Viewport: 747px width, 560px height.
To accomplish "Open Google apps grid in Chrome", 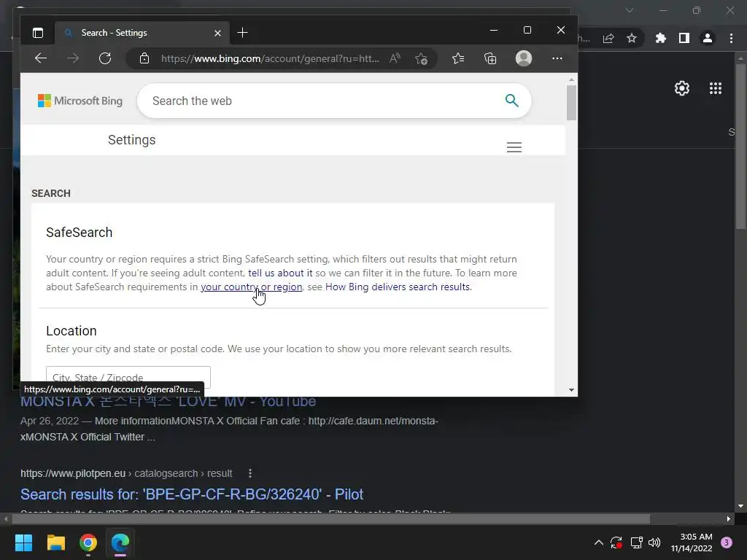I will pos(715,88).
